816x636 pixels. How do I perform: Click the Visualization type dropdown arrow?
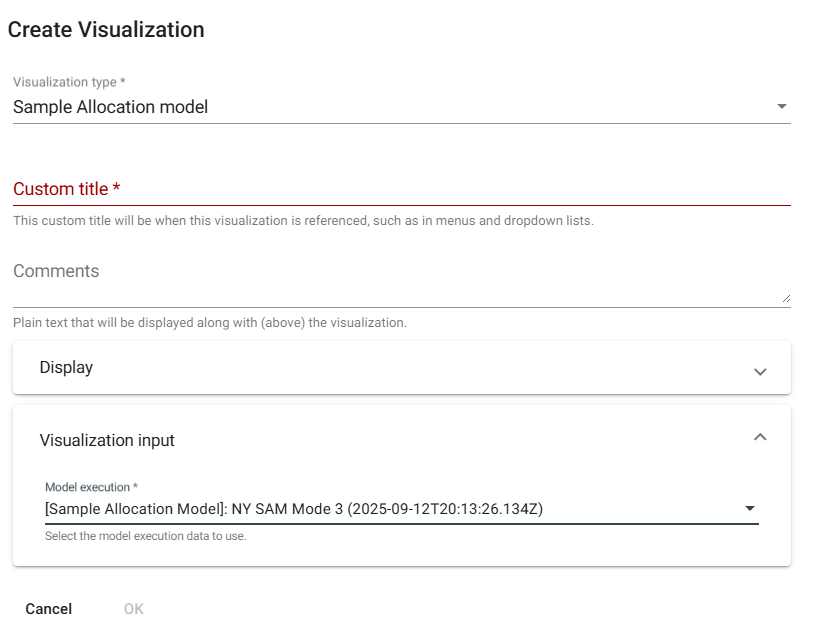782,106
